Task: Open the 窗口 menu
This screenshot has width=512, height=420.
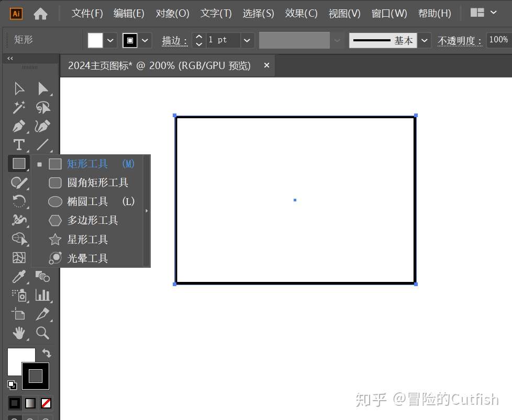Action: (x=388, y=14)
